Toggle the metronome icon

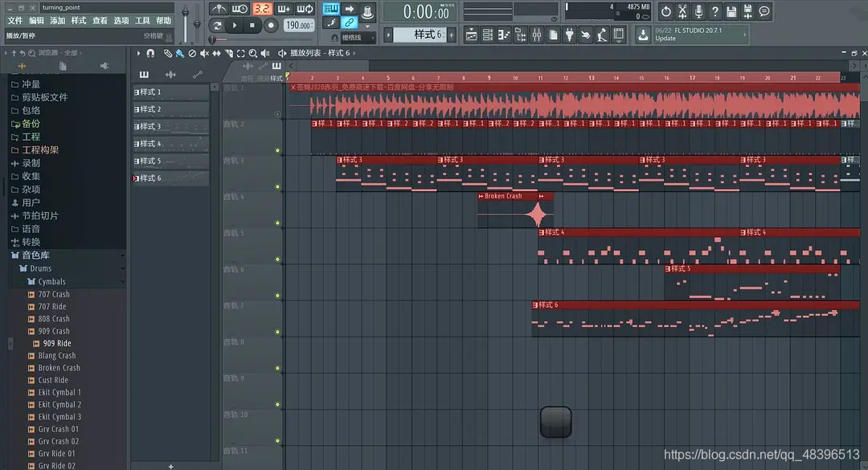click(x=219, y=9)
